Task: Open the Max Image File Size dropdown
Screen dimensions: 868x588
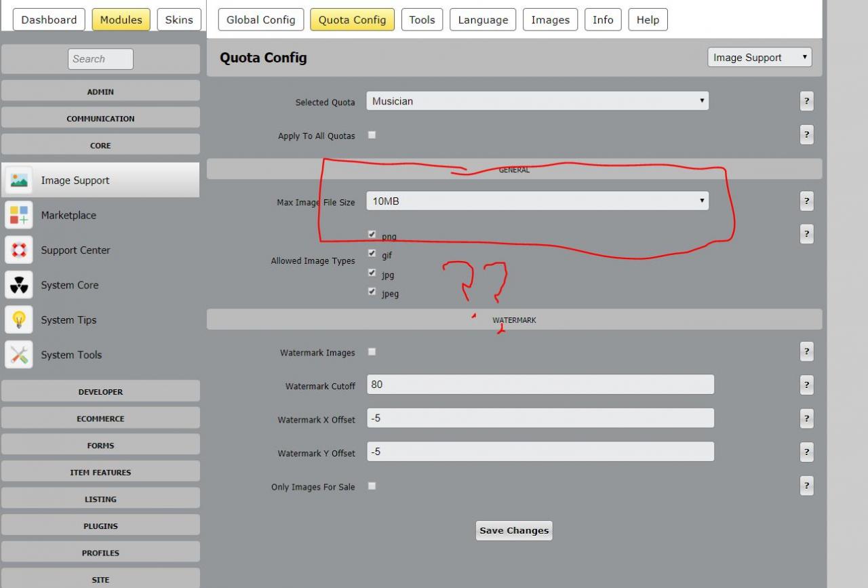Action: (x=538, y=201)
